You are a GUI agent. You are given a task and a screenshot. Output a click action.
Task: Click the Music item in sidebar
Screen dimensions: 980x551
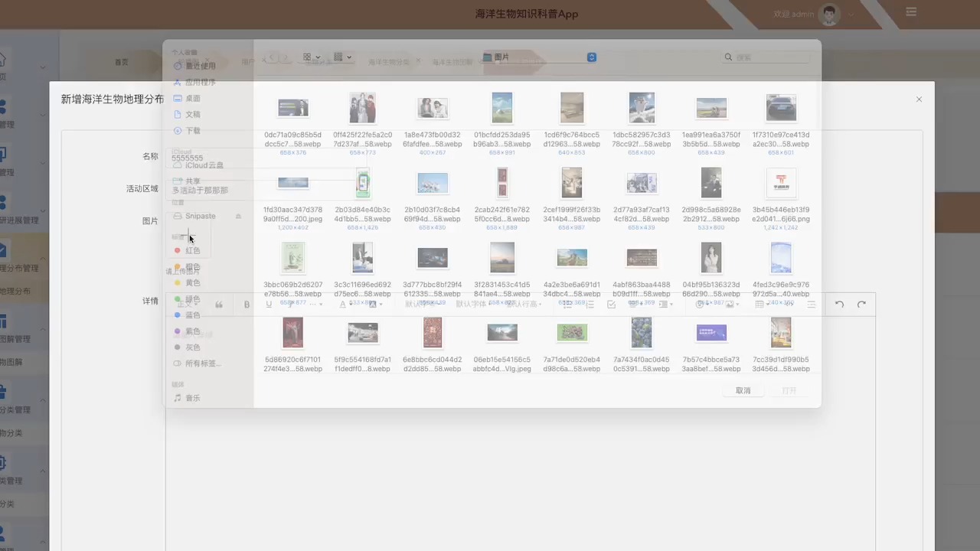(x=192, y=398)
